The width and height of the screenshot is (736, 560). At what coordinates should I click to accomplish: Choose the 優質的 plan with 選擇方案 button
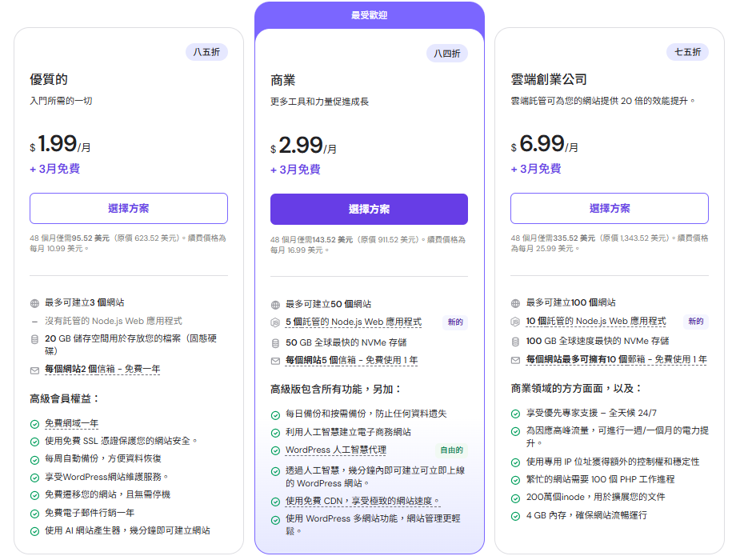(129, 208)
